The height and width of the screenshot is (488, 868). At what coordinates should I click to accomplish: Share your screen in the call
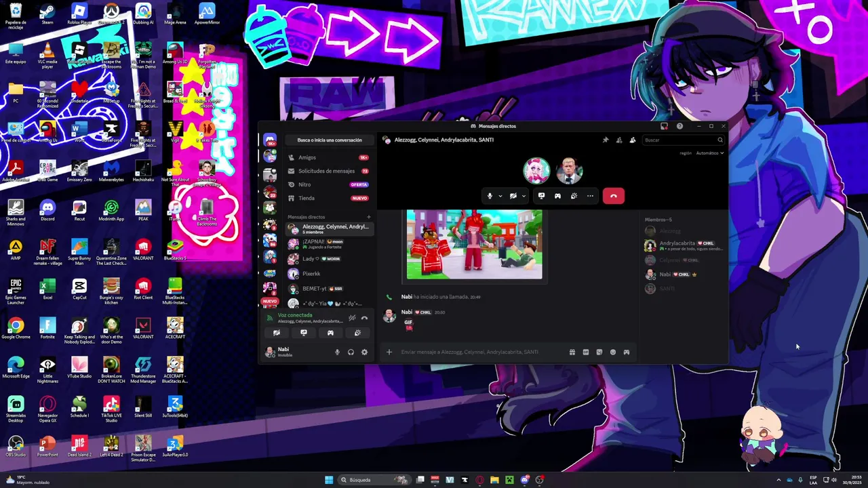click(x=541, y=196)
